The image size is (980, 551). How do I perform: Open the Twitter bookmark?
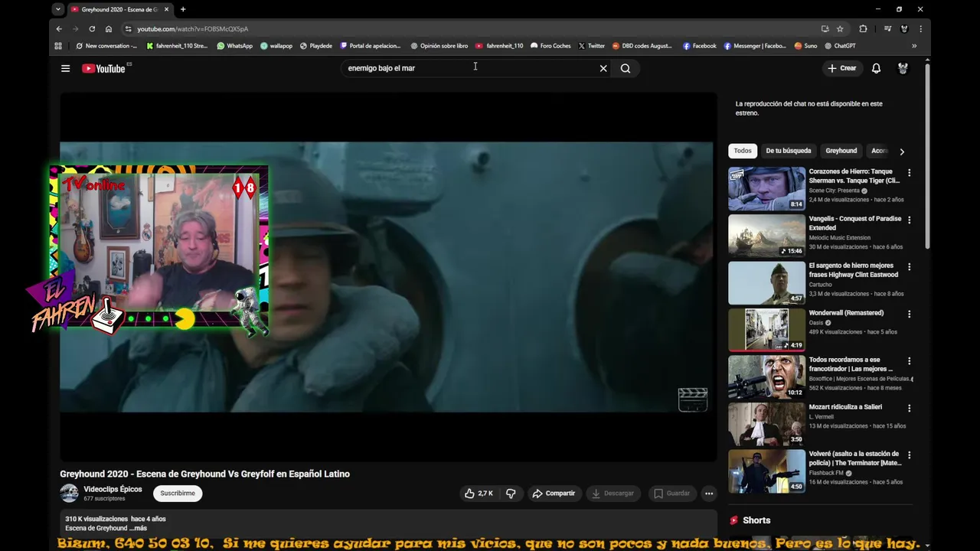591,46
